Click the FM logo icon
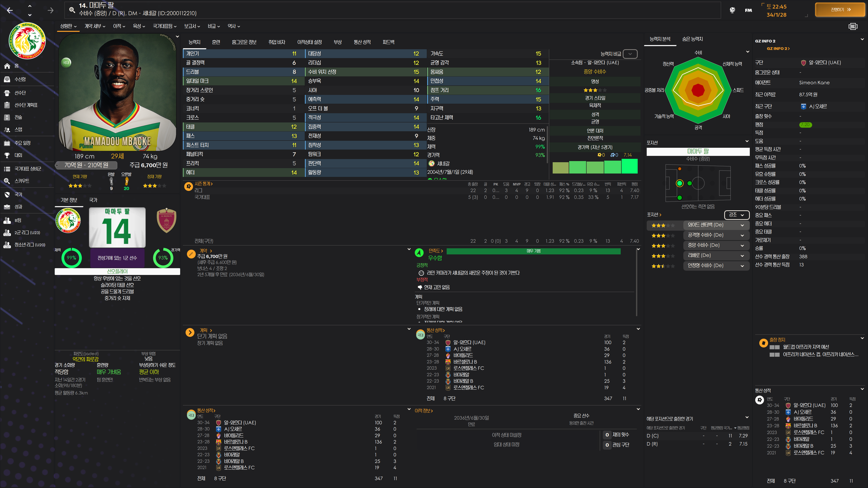 [748, 10]
